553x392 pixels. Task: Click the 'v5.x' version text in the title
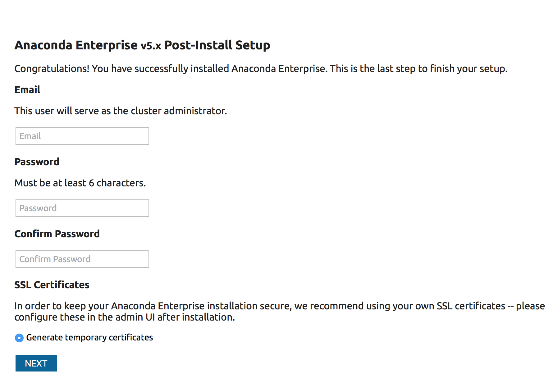tap(151, 46)
